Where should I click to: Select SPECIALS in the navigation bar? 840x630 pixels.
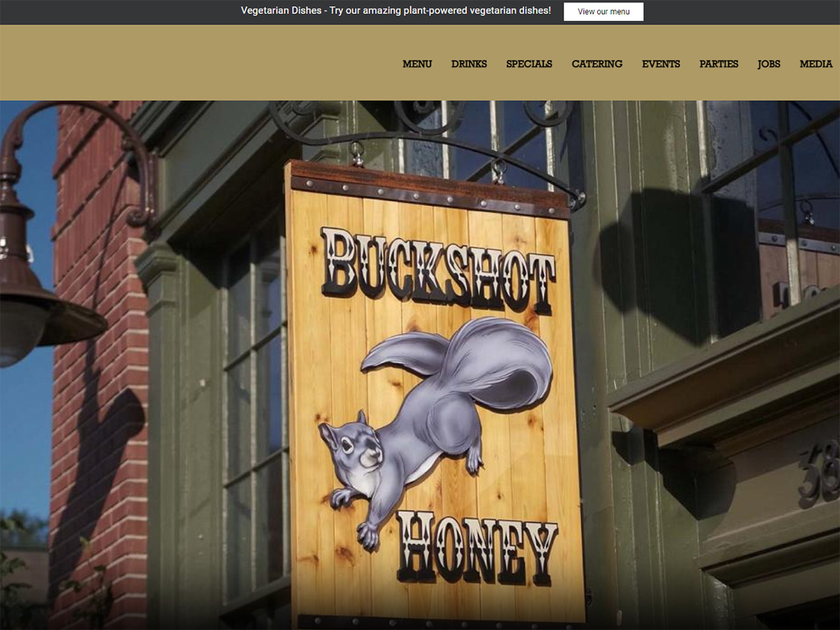(529, 64)
